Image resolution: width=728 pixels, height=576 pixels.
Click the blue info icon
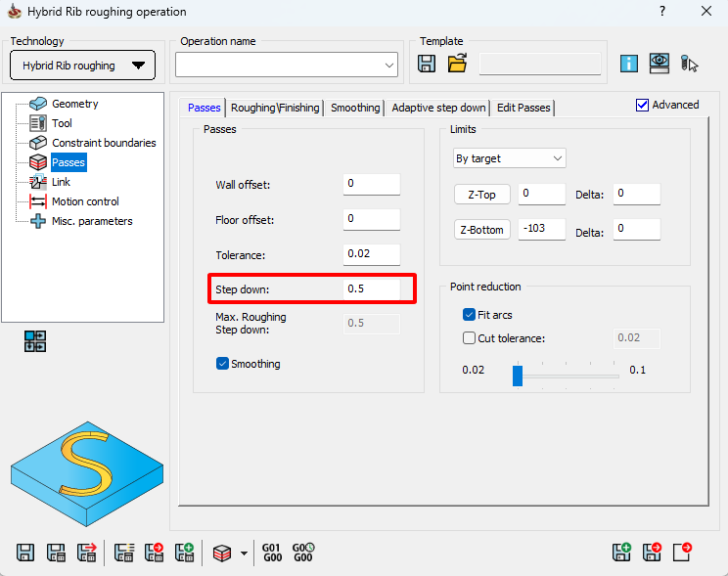pos(629,64)
